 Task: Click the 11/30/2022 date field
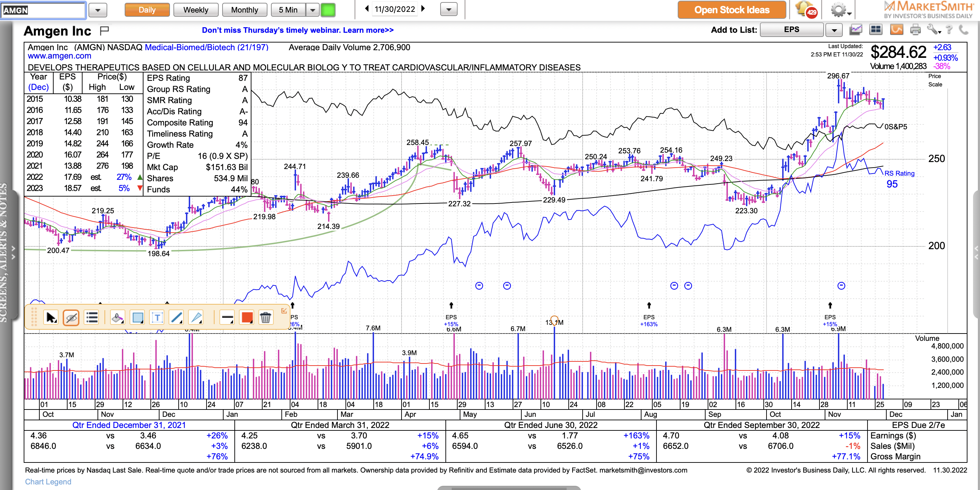(395, 9)
